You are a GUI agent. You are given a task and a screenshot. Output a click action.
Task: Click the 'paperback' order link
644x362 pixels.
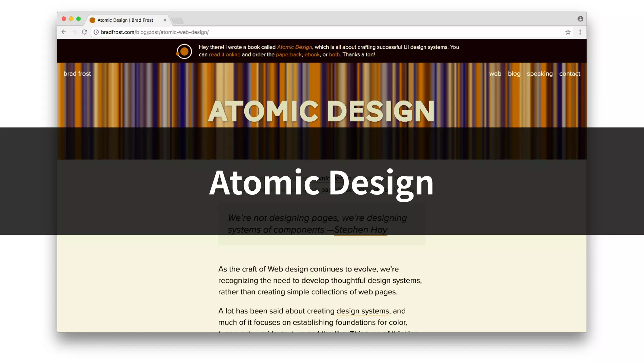coord(289,55)
